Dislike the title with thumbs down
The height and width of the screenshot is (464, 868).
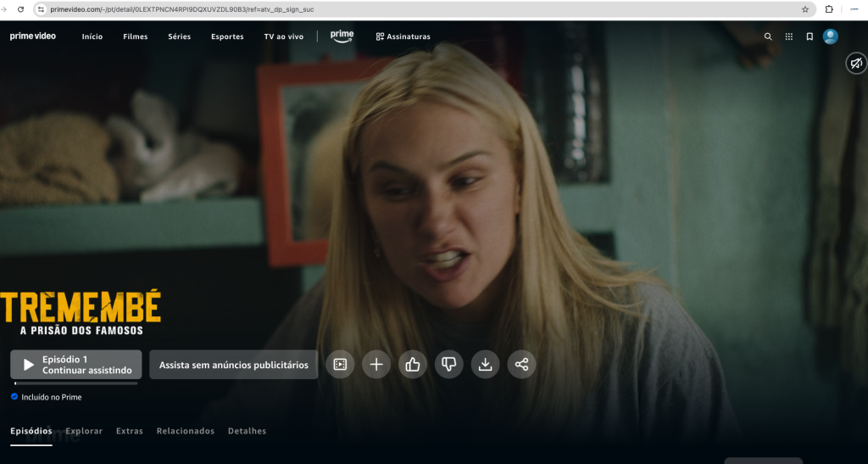[x=449, y=365]
